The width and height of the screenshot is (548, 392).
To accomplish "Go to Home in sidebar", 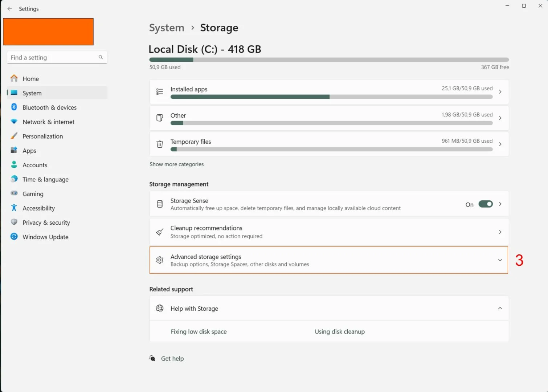I will click(57, 78).
